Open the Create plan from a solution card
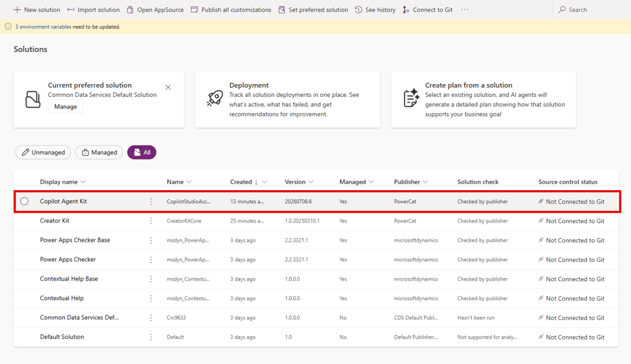The height and width of the screenshot is (364, 631). (483, 100)
